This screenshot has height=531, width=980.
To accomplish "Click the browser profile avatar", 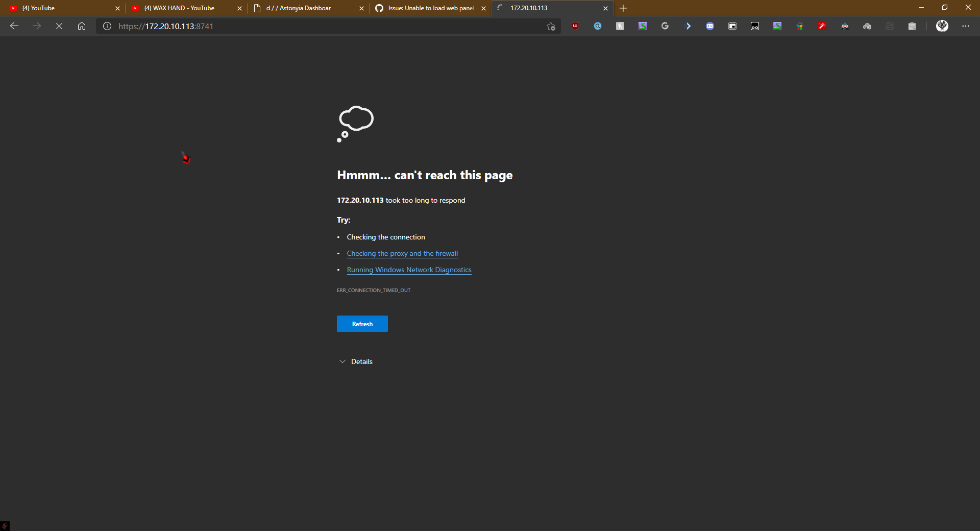I will coord(942,26).
